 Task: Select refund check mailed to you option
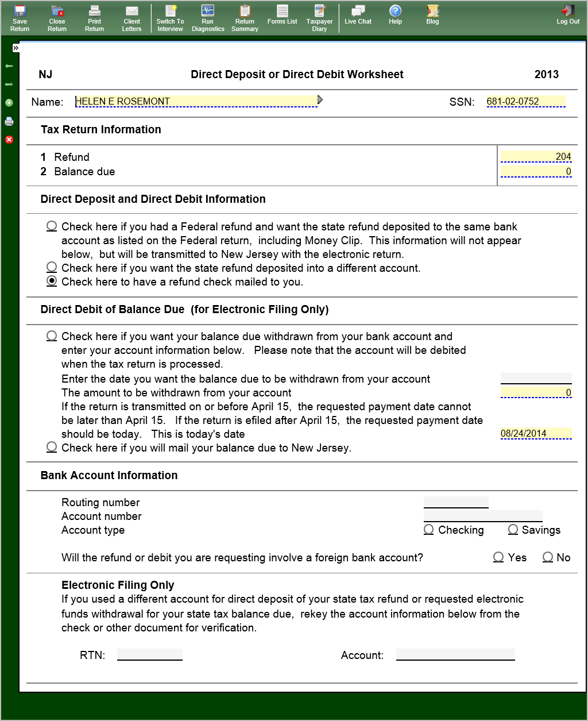[52, 281]
